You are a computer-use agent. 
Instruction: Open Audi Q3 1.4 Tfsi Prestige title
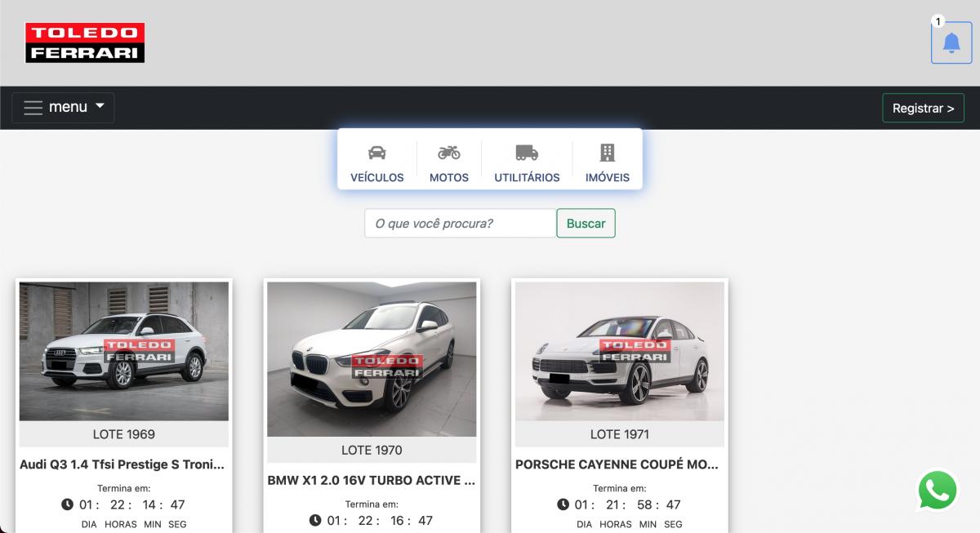122,464
